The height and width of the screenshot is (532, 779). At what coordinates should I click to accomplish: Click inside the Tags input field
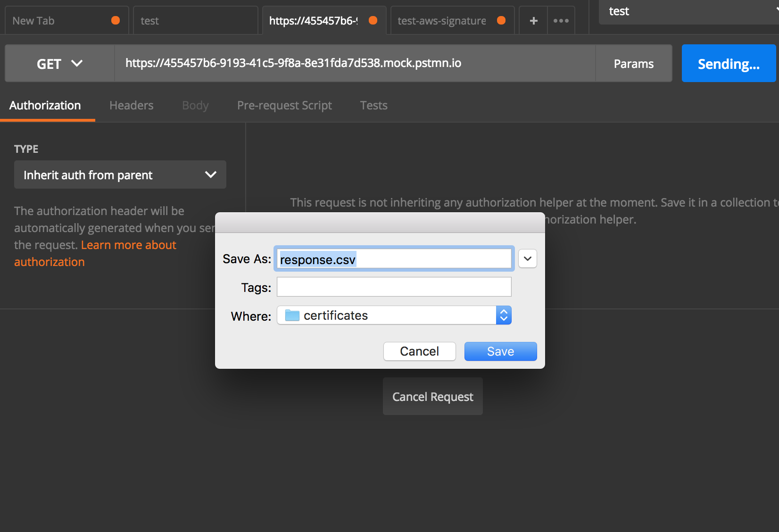point(394,287)
